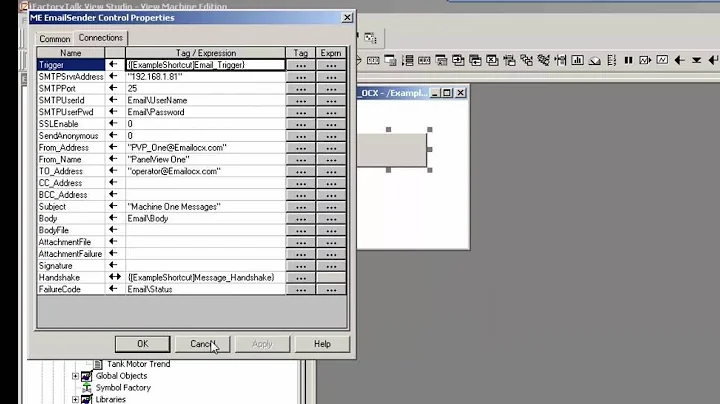Open Tag browser for From_Address row

pos(301,148)
